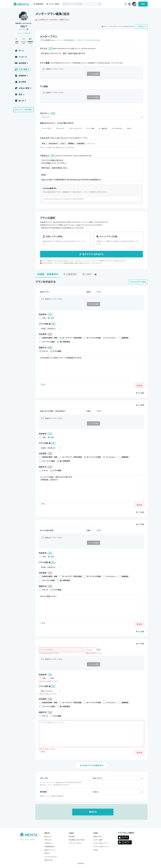The image size is (161, 868).
Task: Remove the お悩み相談 skill tag
Action: tap(85, 143)
